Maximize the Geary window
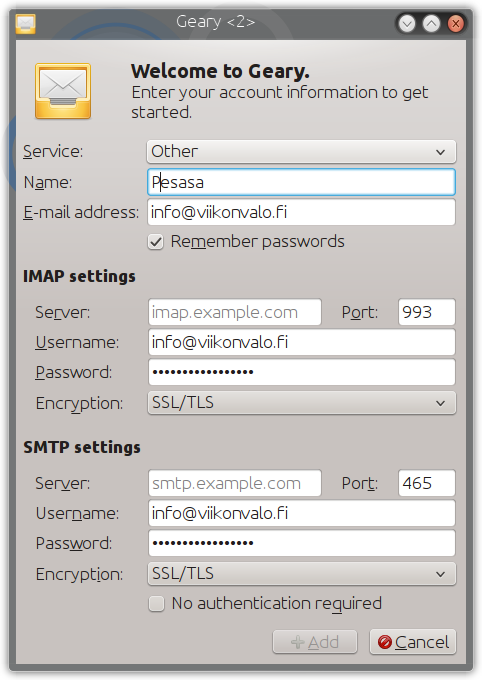482x680 pixels. pos(431,23)
